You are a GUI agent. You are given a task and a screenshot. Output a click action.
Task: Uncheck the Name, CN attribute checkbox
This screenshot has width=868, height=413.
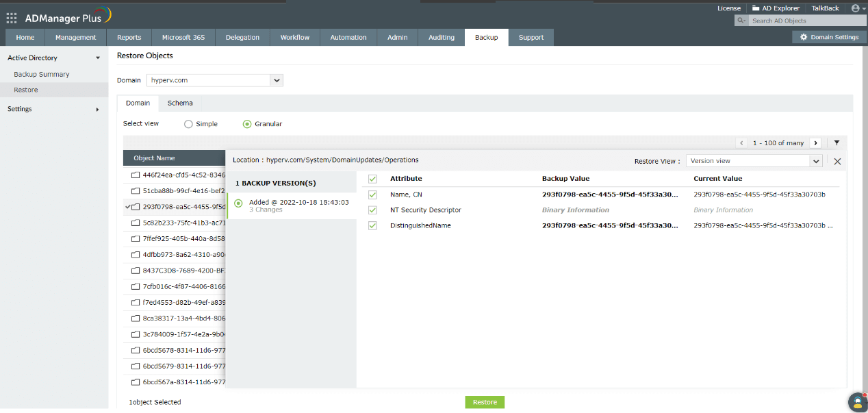pos(372,195)
